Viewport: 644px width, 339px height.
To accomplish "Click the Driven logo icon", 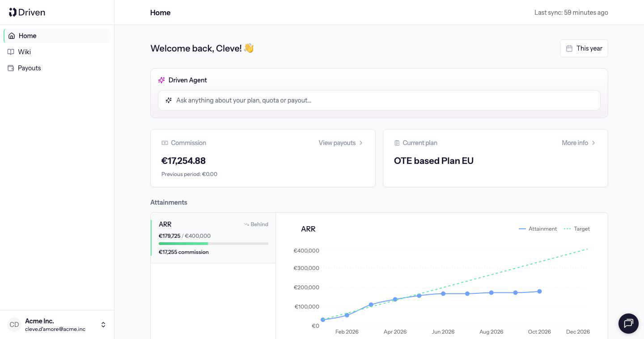I will coord(13,12).
